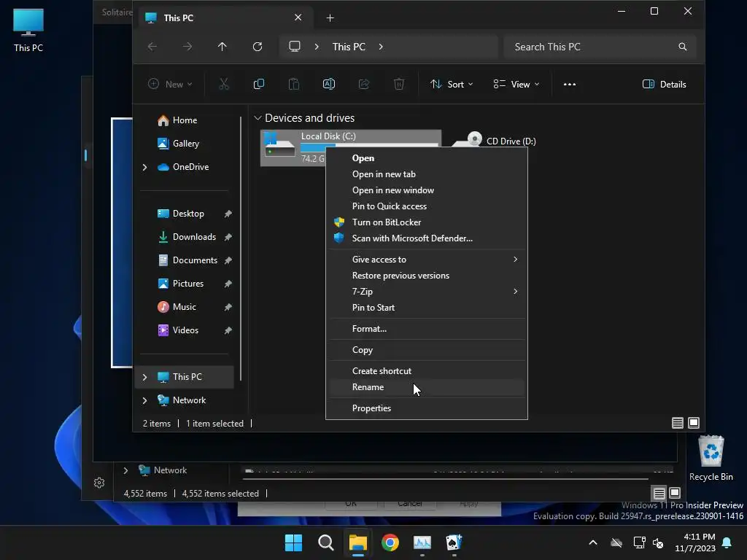Click the Delete trash icon in toolbar
Viewport: 747px width, 560px height.
click(399, 85)
